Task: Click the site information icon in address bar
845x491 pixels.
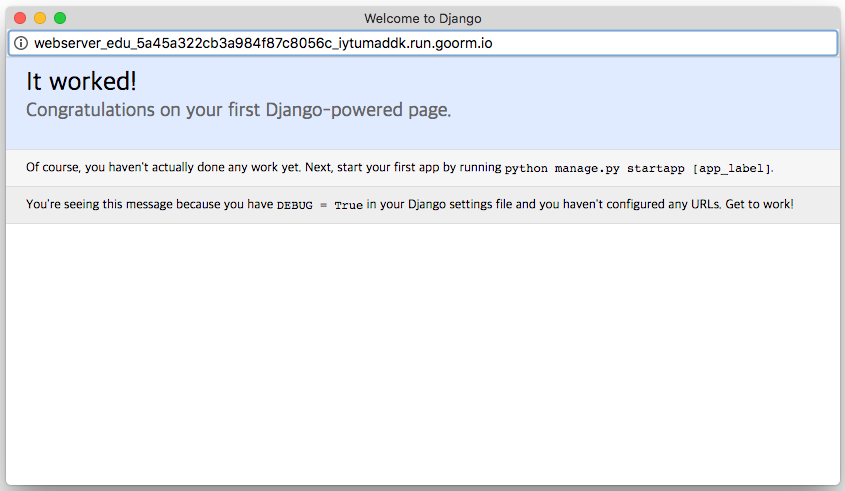Action: click(x=21, y=44)
